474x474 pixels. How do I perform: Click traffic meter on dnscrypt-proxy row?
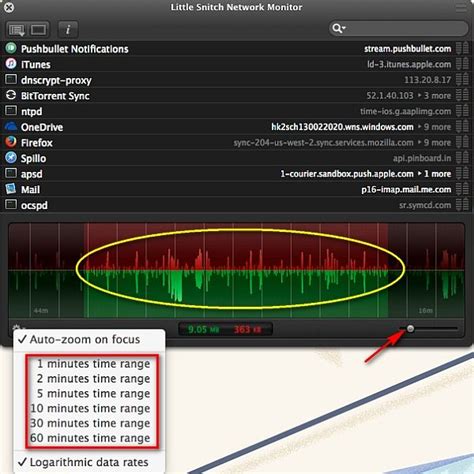462,79
